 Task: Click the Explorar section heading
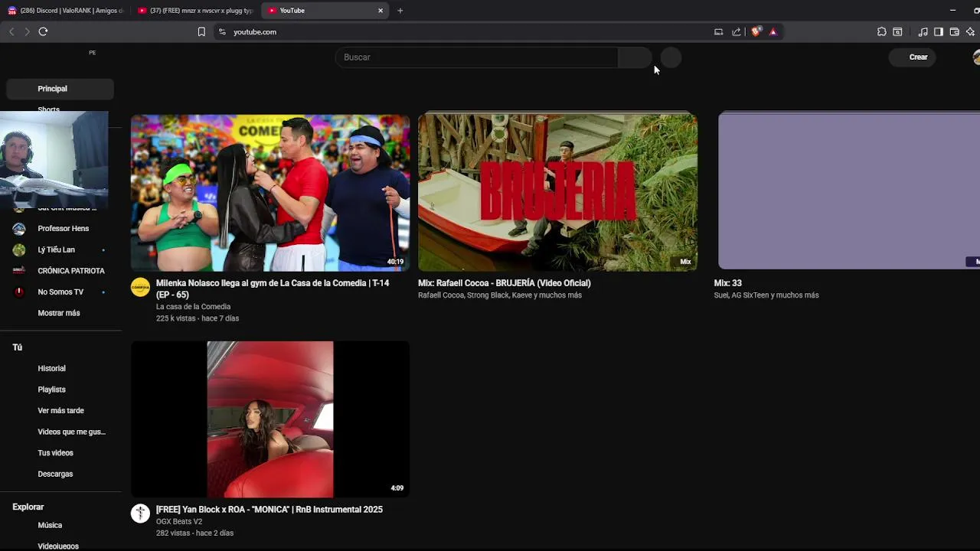pos(28,507)
